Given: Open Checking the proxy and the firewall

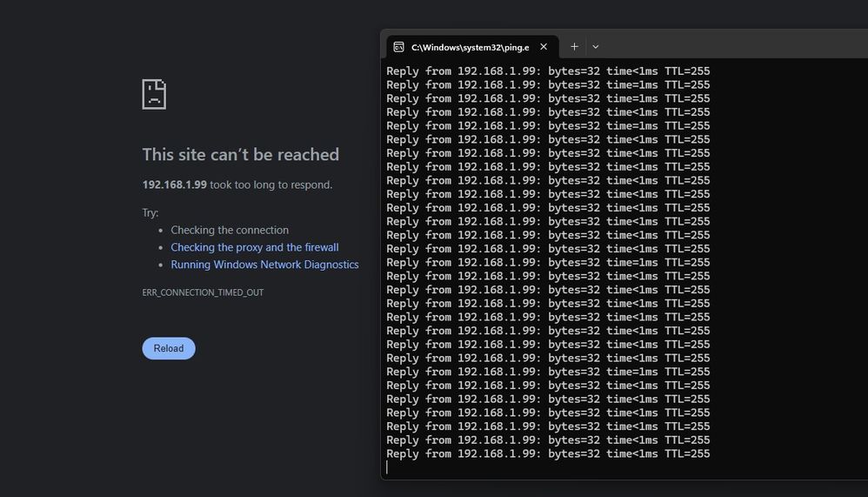Looking at the screenshot, I should tap(254, 247).
